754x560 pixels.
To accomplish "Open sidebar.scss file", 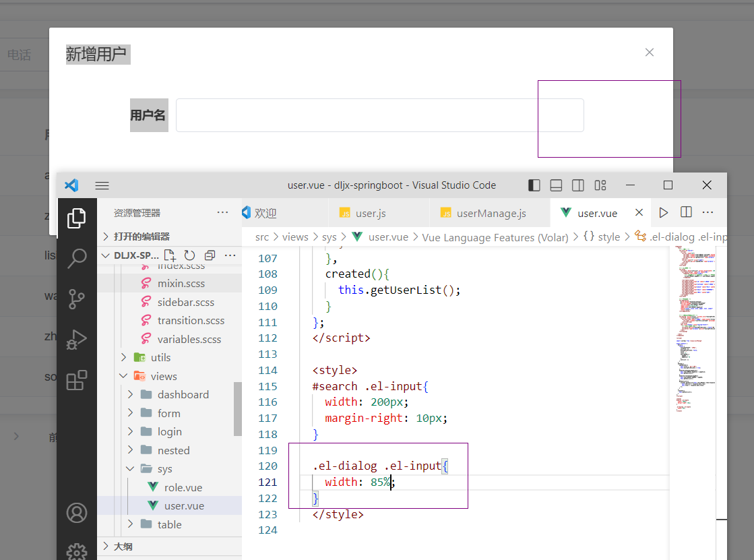I will pos(185,302).
